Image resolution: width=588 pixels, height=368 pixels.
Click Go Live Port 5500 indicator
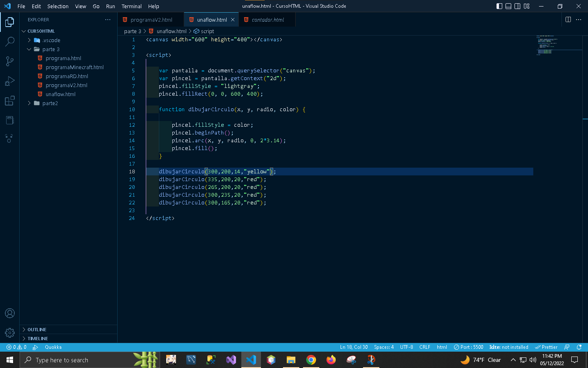pyautogui.click(x=468, y=347)
